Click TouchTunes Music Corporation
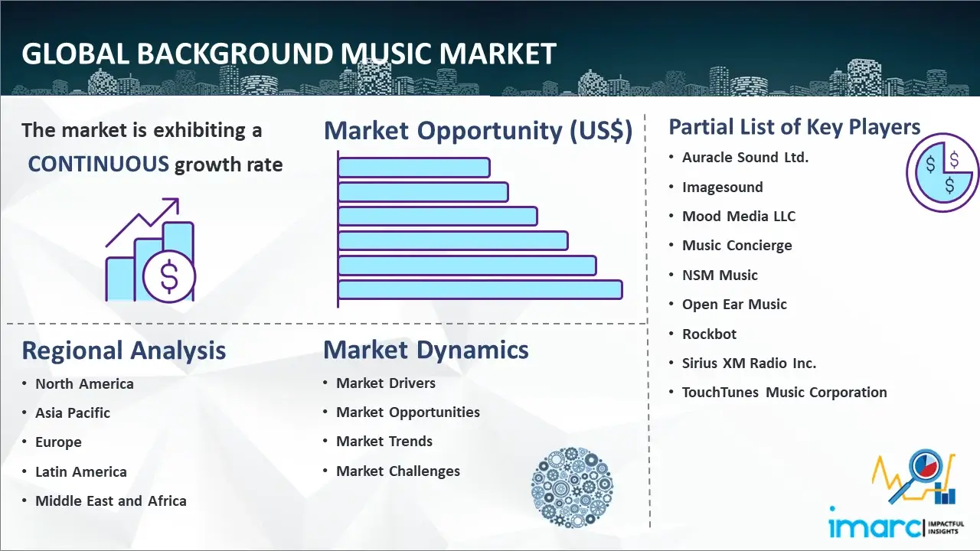This screenshot has height=551, width=980. click(784, 393)
